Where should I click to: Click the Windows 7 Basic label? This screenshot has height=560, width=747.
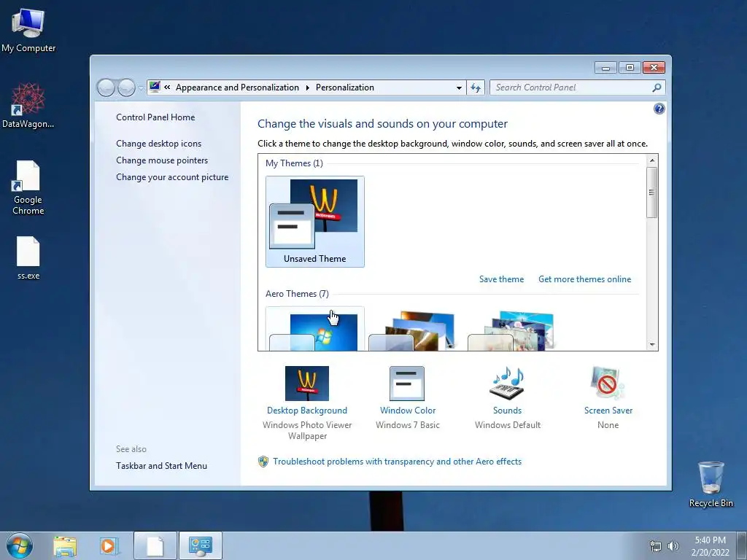[x=407, y=425]
